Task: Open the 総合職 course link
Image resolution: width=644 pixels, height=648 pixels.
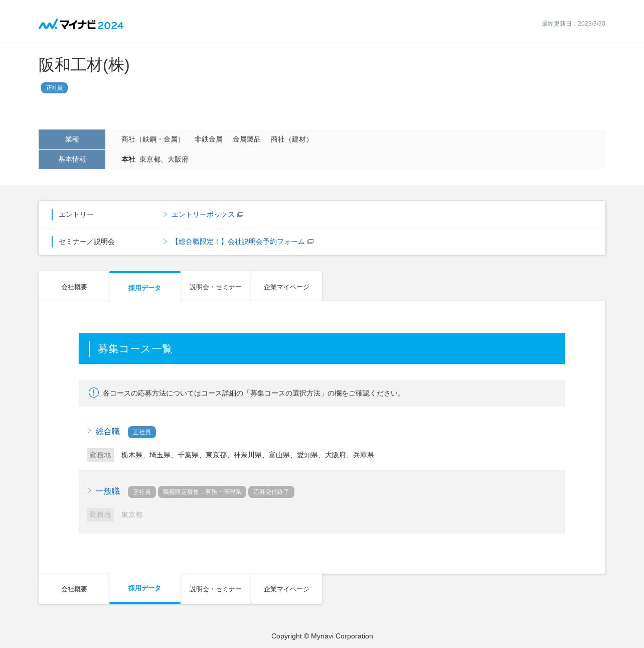Action: 108,432
